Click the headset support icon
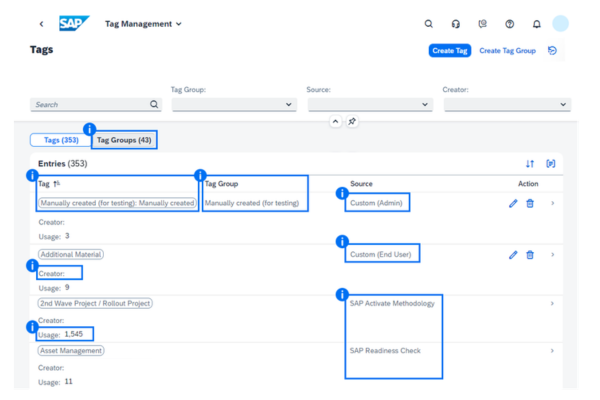The height and width of the screenshot is (400, 600). (455, 24)
